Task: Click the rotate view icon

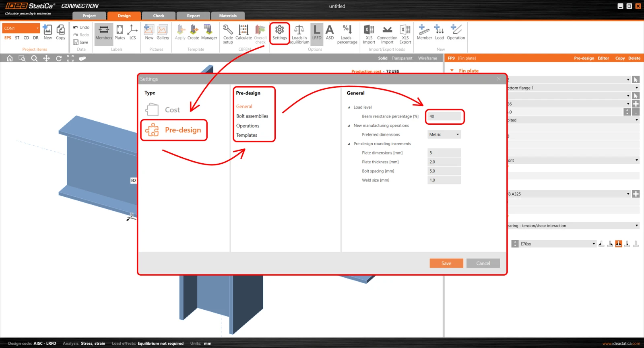Action: click(x=59, y=58)
